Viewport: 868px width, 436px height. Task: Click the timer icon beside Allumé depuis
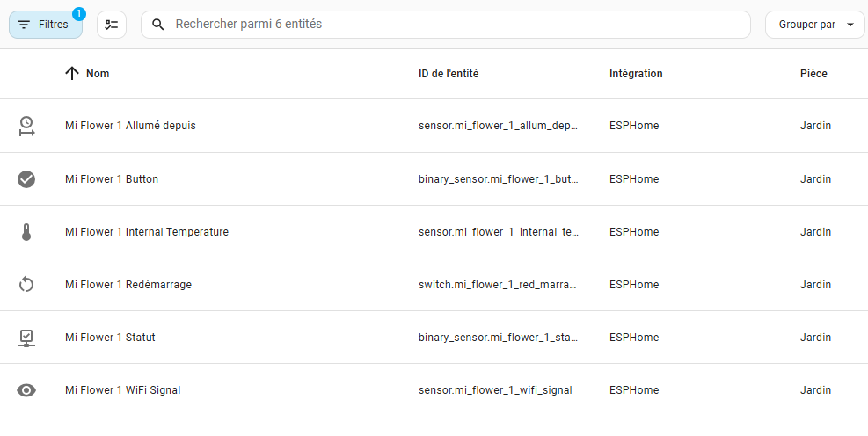click(x=26, y=126)
